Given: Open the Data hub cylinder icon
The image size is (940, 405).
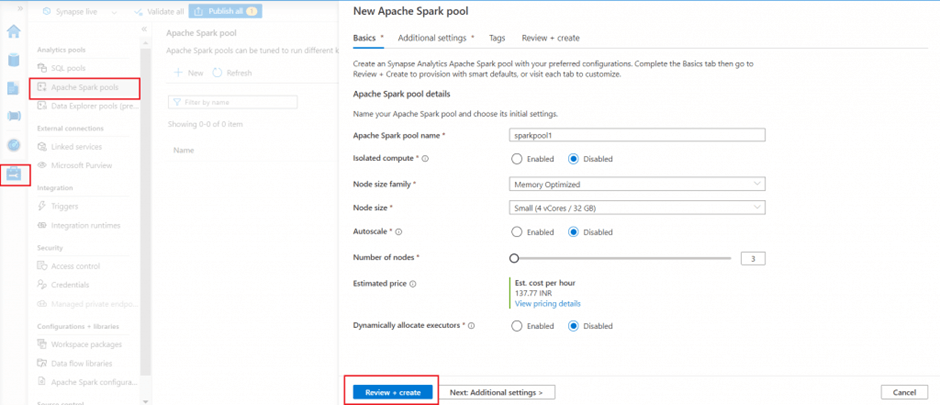Looking at the screenshot, I should click(x=14, y=60).
